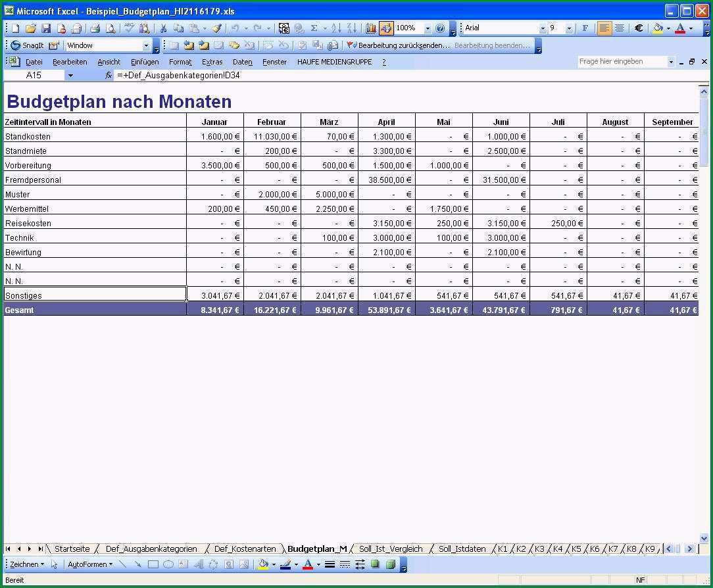Open the HAUFE MEDIENGRUPPE menu
This screenshot has height=588, width=713.
pos(335,62)
